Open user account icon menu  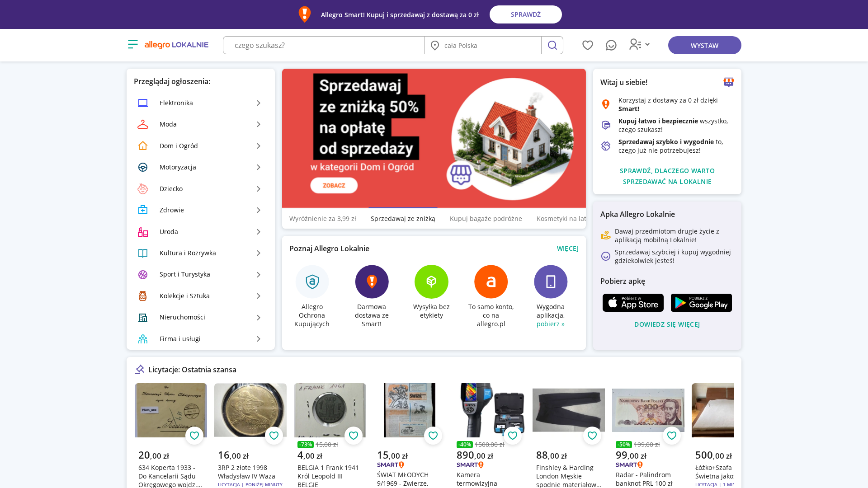[x=639, y=44]
